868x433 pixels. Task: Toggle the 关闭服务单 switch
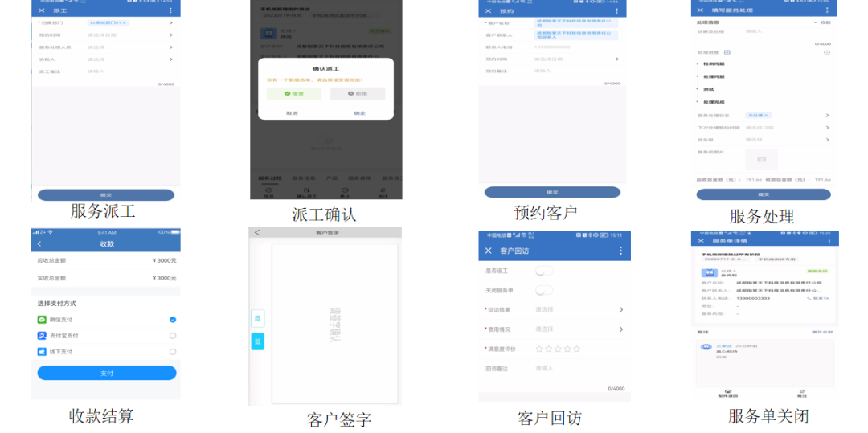click(544, 290)
